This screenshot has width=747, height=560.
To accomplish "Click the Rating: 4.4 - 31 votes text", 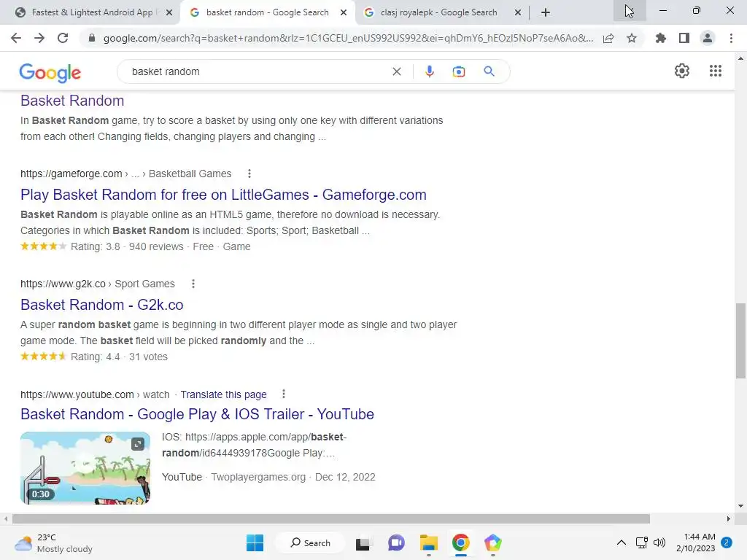I will [x=119, y=357].
